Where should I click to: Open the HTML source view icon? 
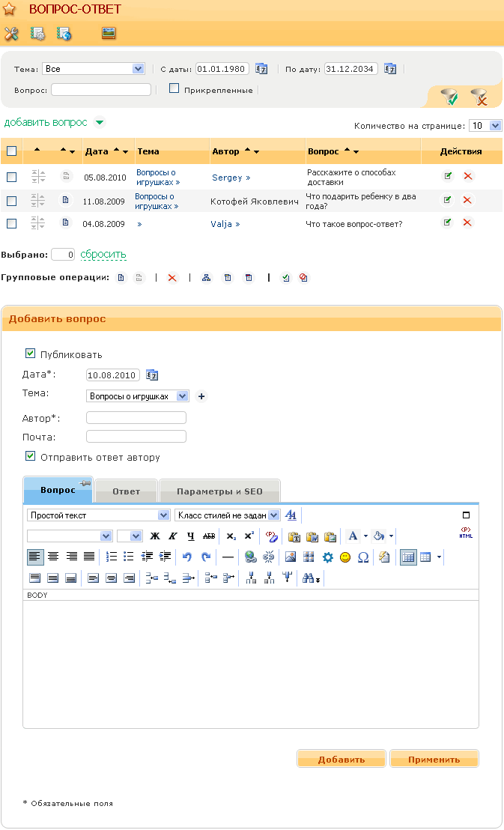click(466, 534)
